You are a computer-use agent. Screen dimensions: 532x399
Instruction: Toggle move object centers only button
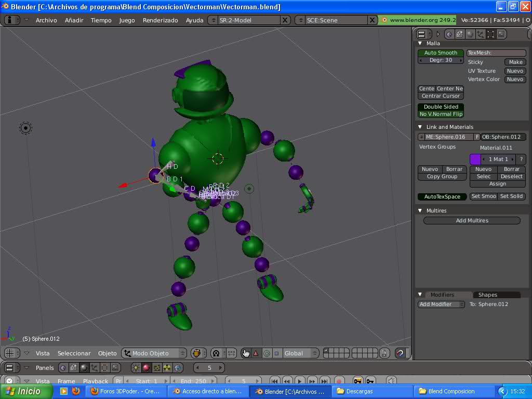[x=231, y=353]
